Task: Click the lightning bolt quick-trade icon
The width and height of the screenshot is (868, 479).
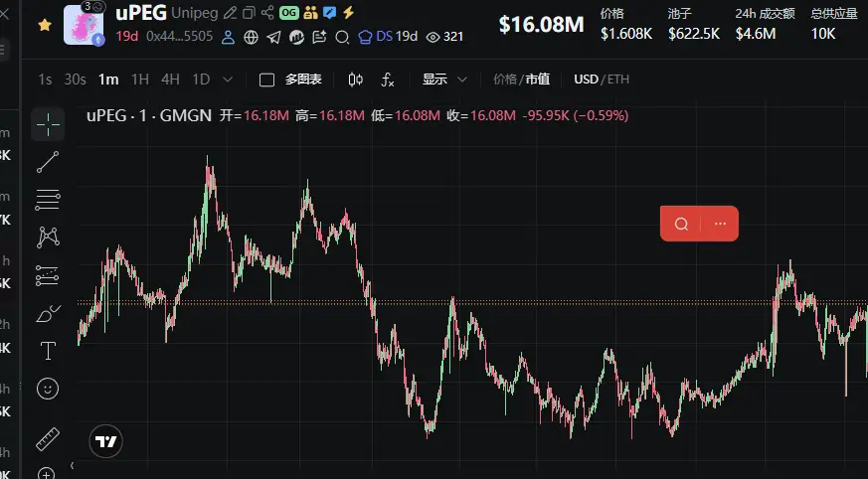Action: (x=348, y=12)
